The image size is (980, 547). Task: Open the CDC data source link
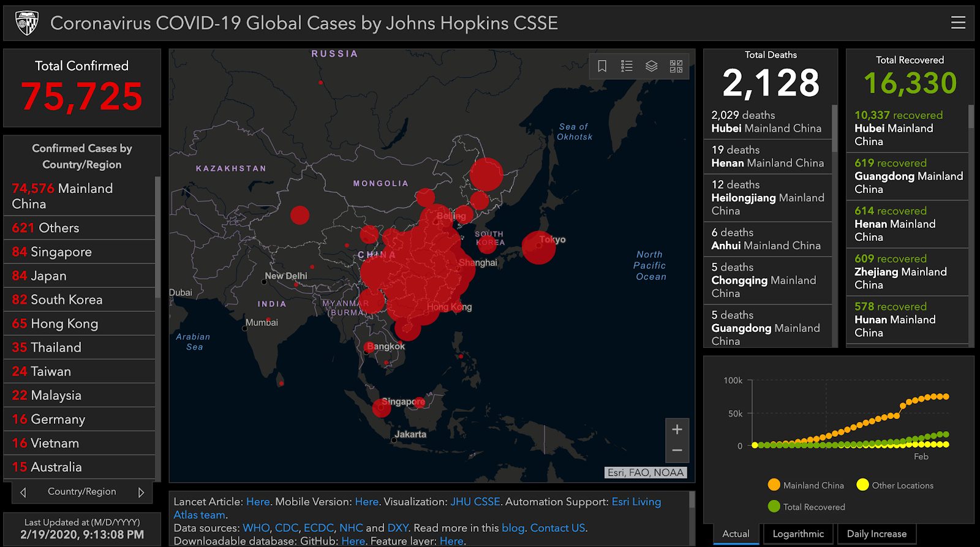click(x=287, y=528)
